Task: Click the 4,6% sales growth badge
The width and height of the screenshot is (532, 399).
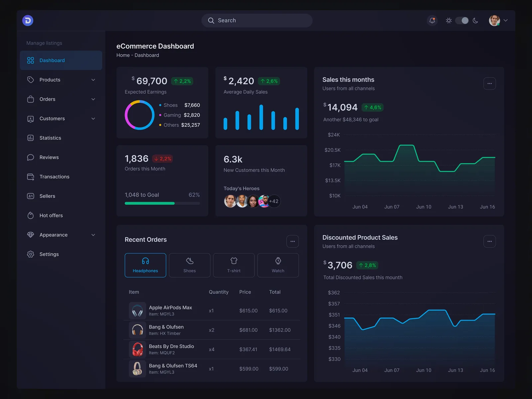Action: pos(372,107)
